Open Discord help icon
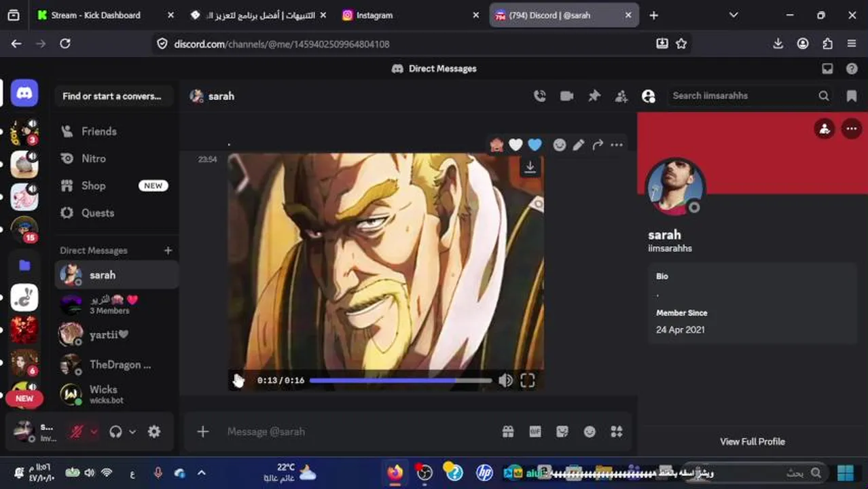 tap(852, 69)
